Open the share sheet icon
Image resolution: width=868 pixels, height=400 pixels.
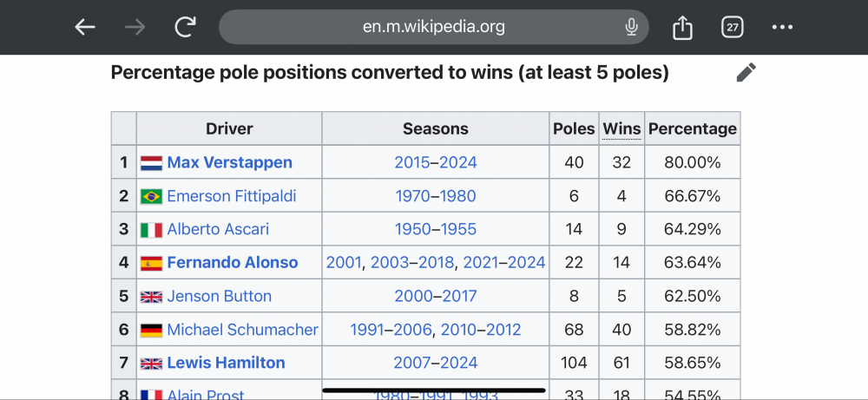point(682,28)
